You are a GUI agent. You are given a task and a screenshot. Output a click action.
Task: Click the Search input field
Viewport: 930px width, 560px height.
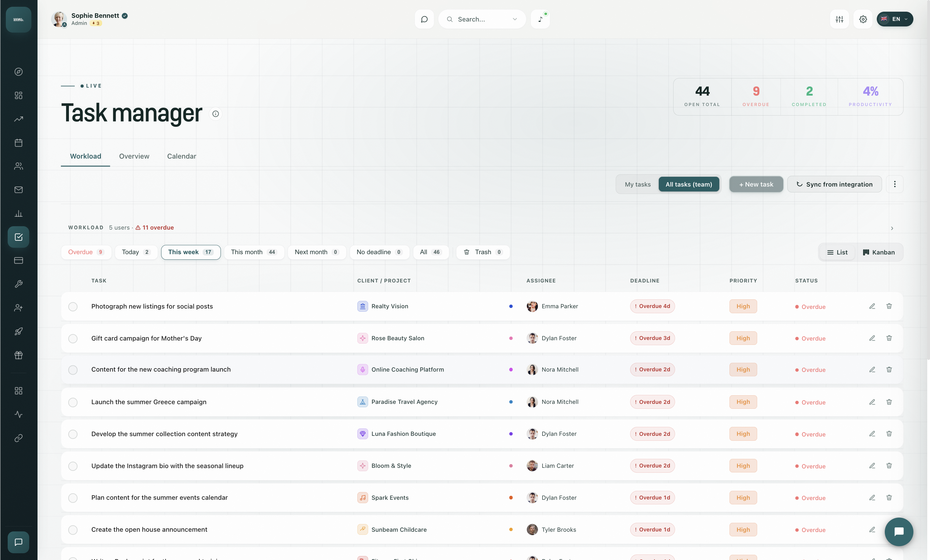(x=482, y=19)
